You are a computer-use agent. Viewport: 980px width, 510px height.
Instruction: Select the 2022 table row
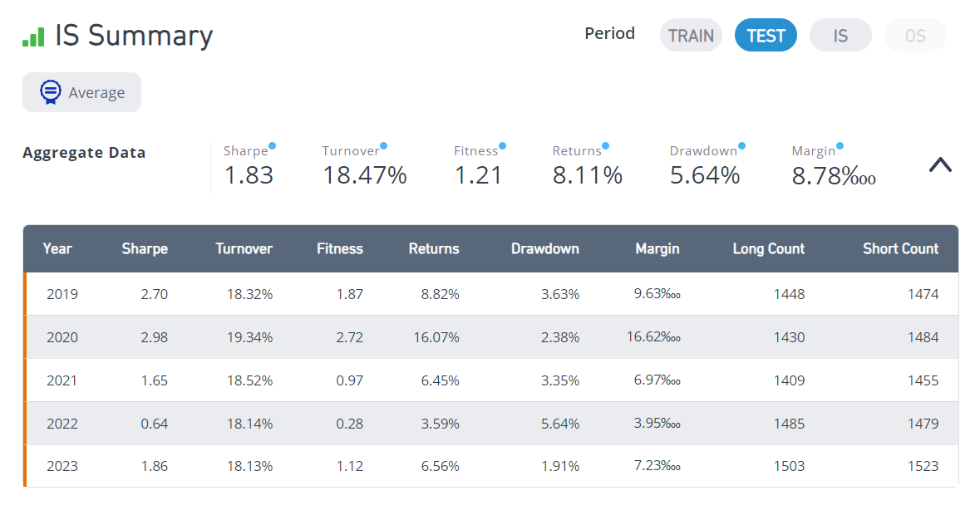490,424
